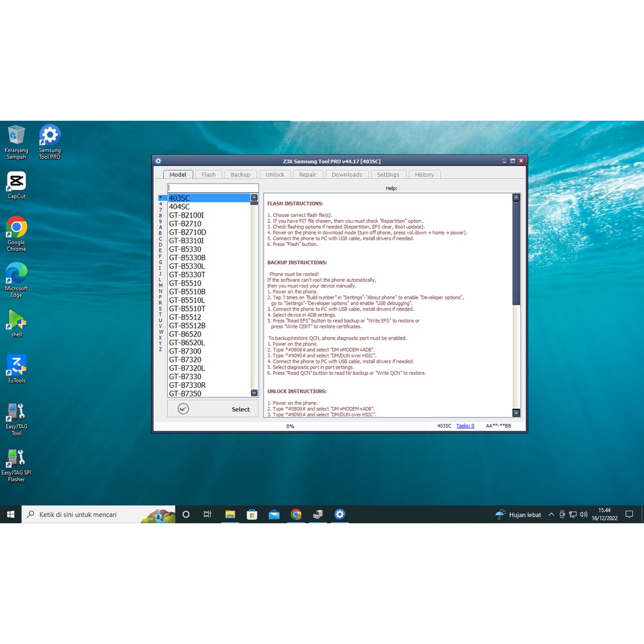Open the Mail app from the taskbar
644x644 pixels.
274,514
